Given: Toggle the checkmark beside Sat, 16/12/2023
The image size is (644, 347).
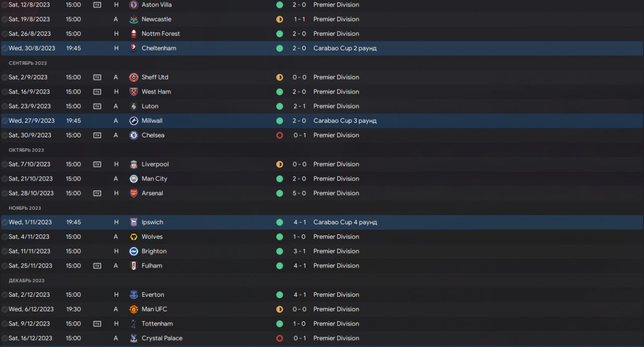Looking at the screenshot, I should click(5, 338).
